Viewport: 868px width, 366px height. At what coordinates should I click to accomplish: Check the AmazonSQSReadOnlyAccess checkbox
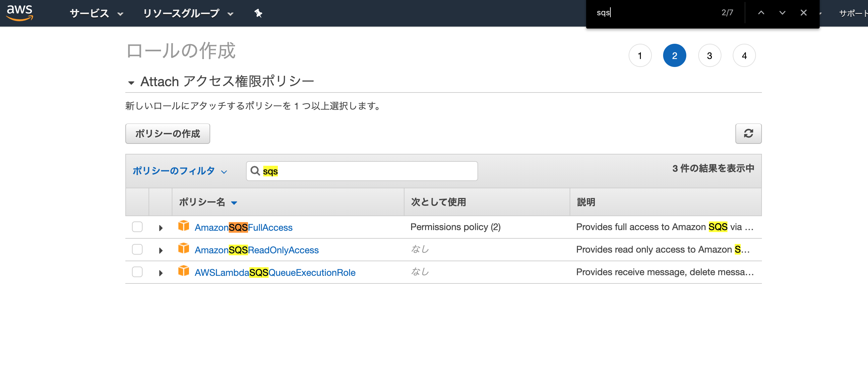point(137,249)
